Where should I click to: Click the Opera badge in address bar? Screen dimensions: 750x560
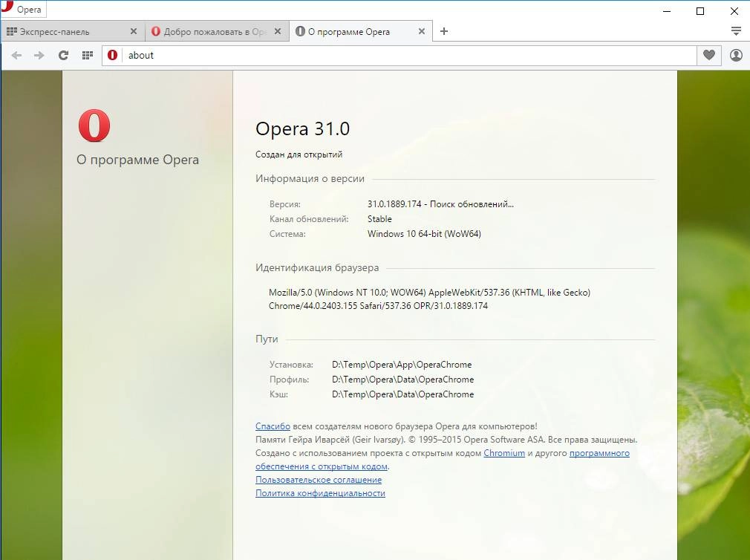[112, 56]
